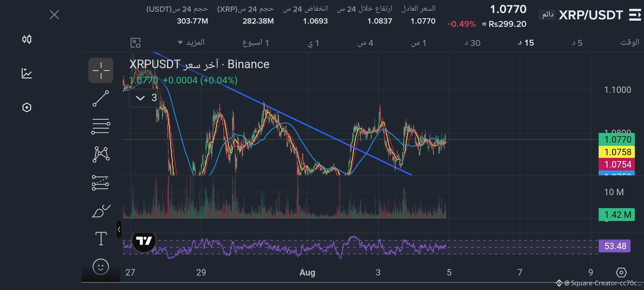Click the 7 date on time axis
The height and width of the screenshot is (290, 644).
(520, 273)
